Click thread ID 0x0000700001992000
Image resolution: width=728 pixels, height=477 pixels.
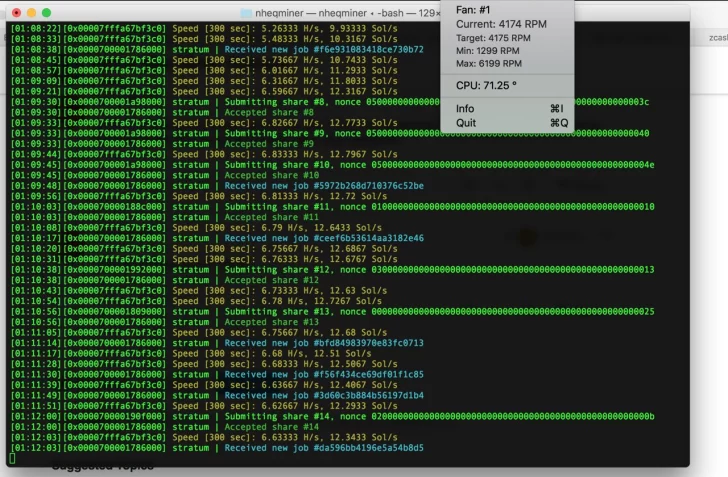[x=114, y=269]
